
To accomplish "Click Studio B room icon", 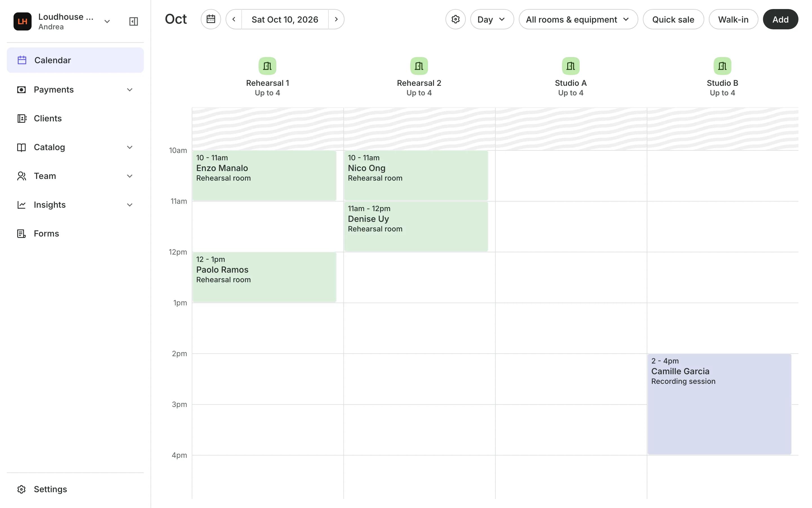I will 722,66.
